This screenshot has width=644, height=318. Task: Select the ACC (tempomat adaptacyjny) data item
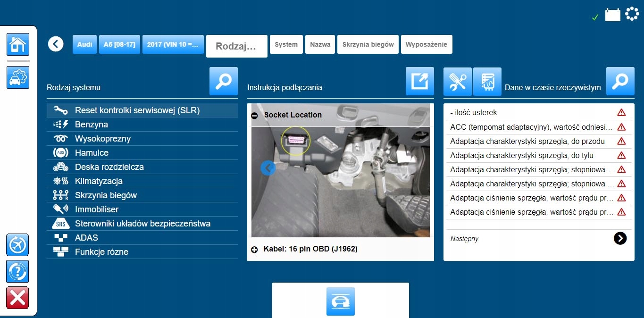coord(531,127)
